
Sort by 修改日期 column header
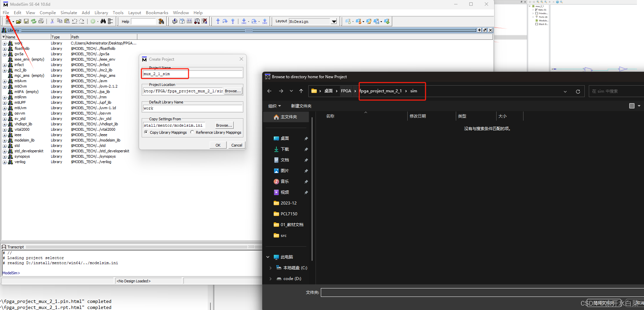(418, 116)
